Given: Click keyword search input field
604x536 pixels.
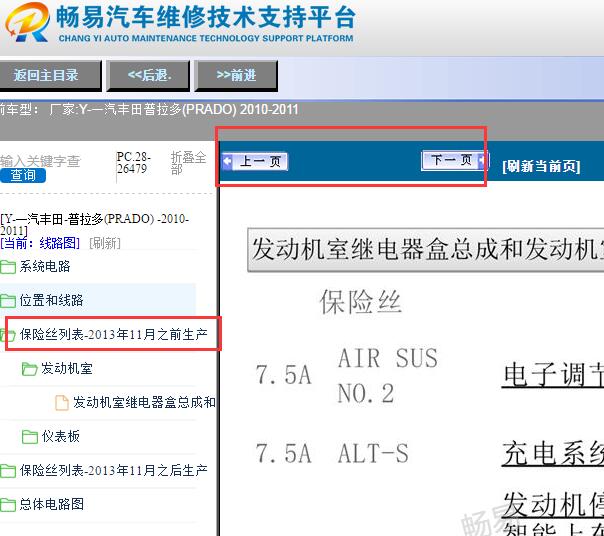Looking at the screenshot, I should [40, 161].
